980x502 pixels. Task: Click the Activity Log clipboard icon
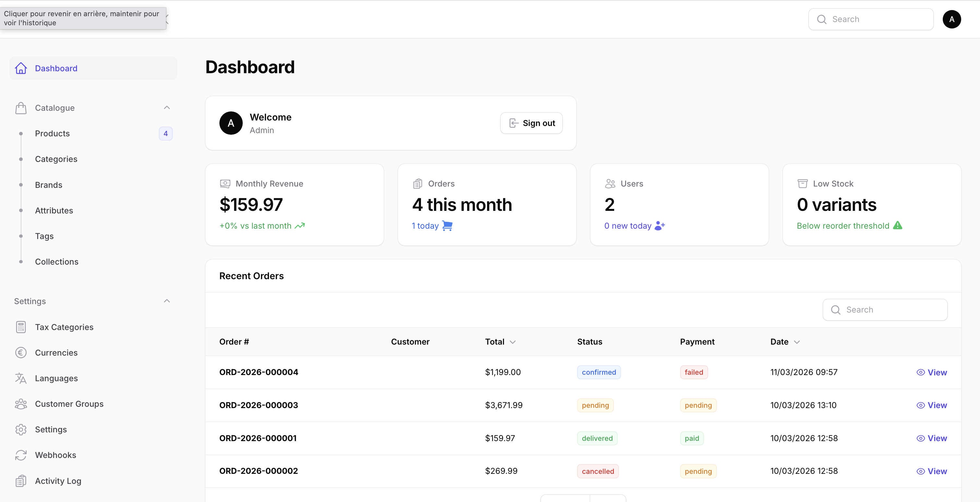(x=21, y=481)
